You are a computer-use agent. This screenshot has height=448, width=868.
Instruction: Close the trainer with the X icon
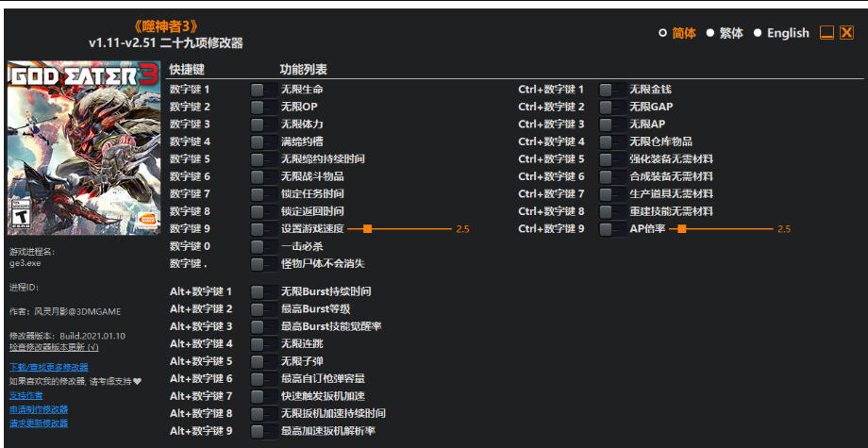click(847, 33)
